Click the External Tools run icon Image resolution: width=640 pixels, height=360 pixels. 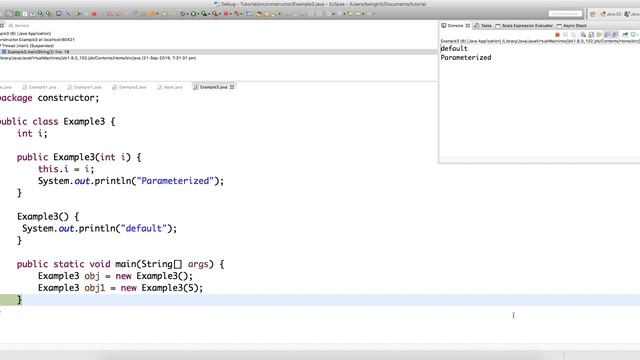point(215,13)
